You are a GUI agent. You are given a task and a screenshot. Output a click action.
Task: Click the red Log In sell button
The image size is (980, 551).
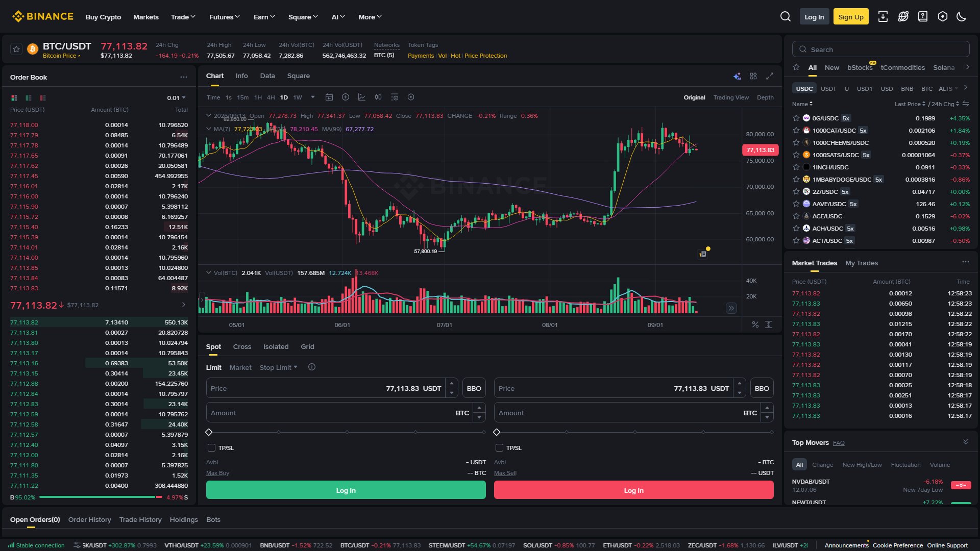634,490
